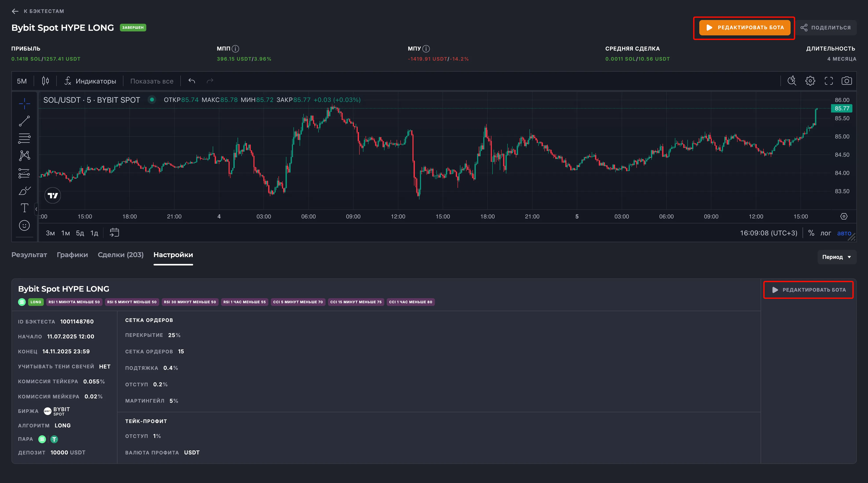The width and height of the screenshot is (868, 483).
Task: Toggle percent scale mode
Action: (x=811, y=233)
